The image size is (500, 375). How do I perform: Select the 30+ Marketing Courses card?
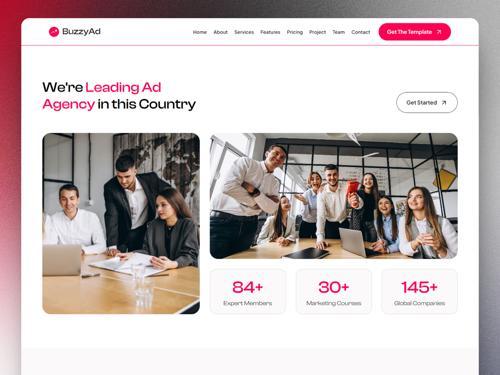[x=334, y=292]
